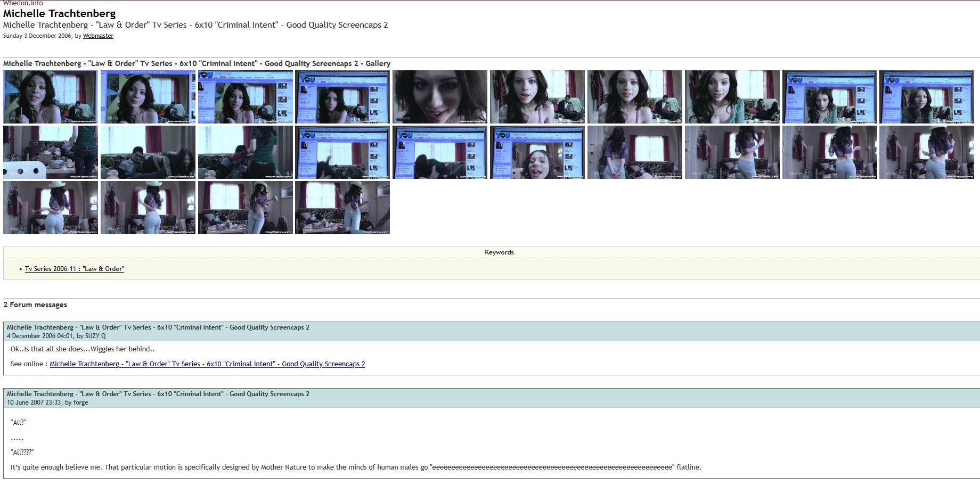Click the page subtitle ending "Good Quality Screencaps 2"

(195, 25)
